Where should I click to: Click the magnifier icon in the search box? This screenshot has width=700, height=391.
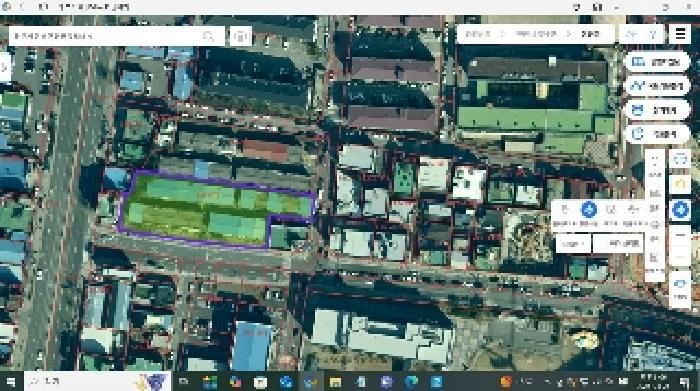click(208, 36)
